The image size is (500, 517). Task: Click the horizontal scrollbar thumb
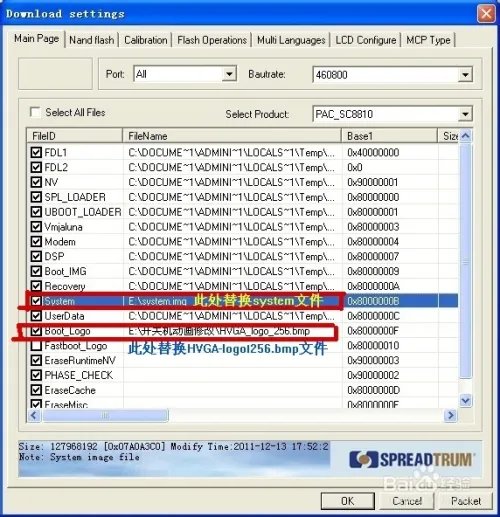(105, 415)
